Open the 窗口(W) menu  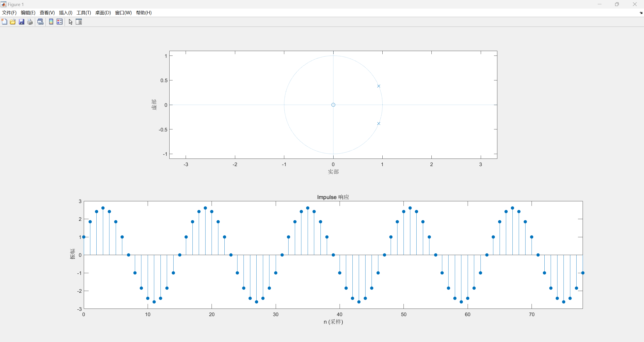coord(123,13)
